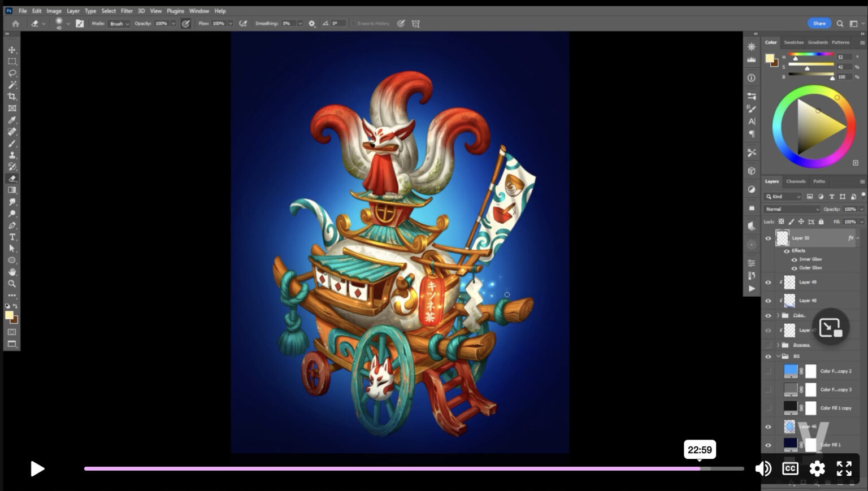This screenshot has width=868, height=491.
Task: Show the Process group layer
Action: (768, 345)
